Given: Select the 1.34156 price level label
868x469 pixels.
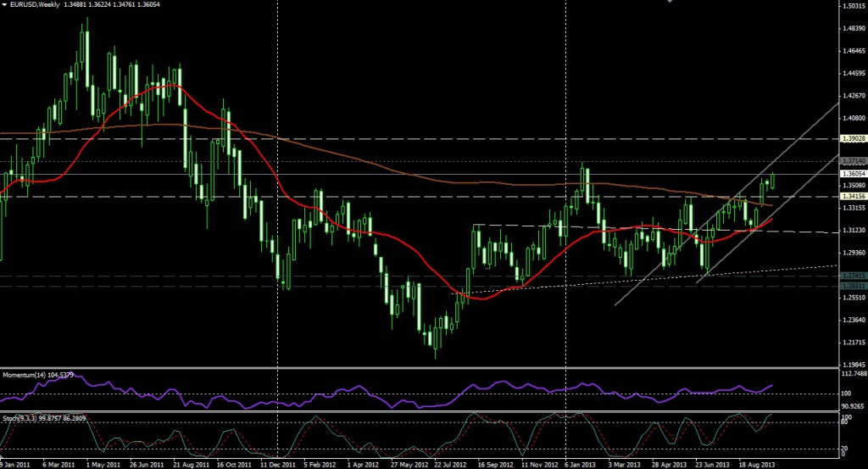Looking at the screenshot, I should pos(852,197).
